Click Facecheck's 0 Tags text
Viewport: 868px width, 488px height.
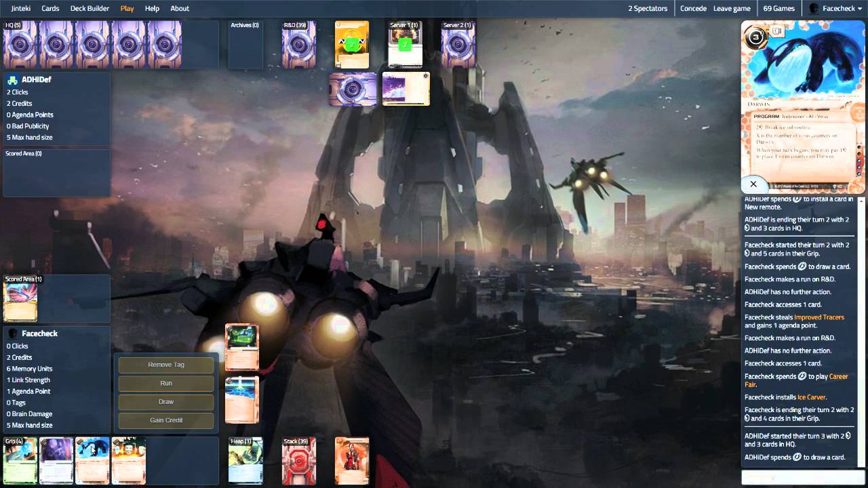[16, 403]
